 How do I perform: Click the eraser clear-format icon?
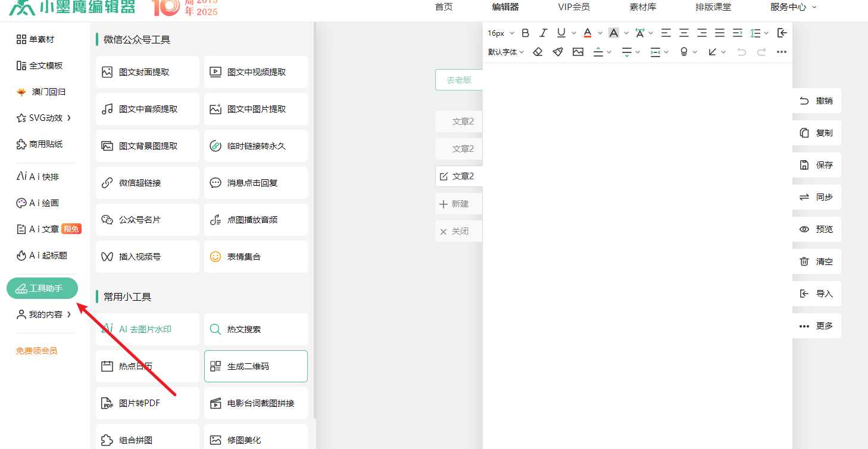pos(538,52)
